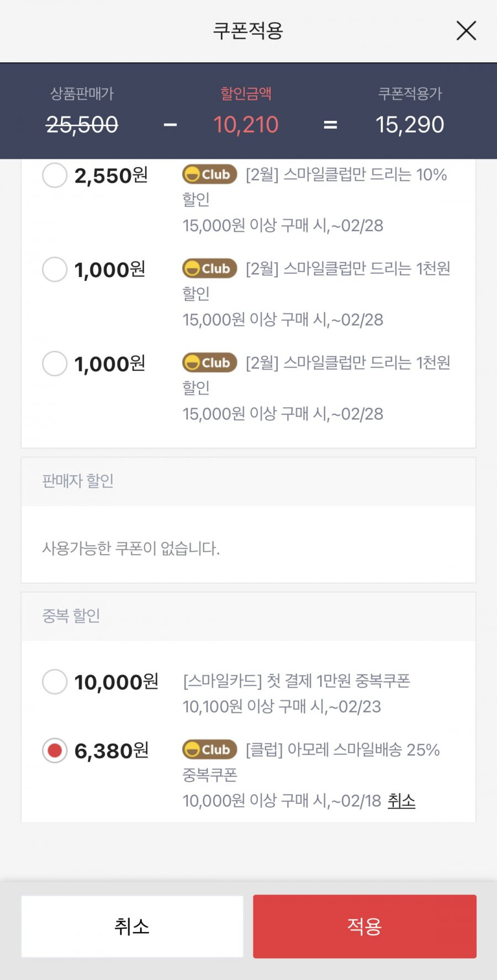497x980 pixels.
Task: Tap the white 취소 button at bottom
Action: [132, 926]
